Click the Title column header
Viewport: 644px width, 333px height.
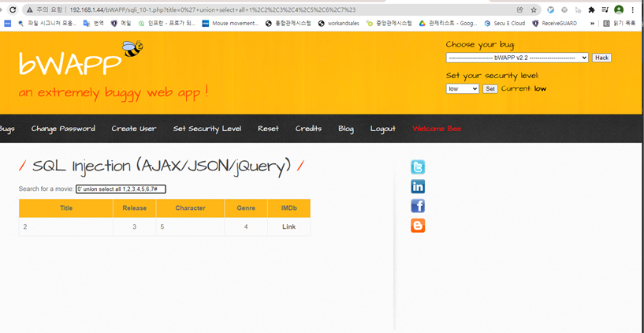[x=65, y=208]
